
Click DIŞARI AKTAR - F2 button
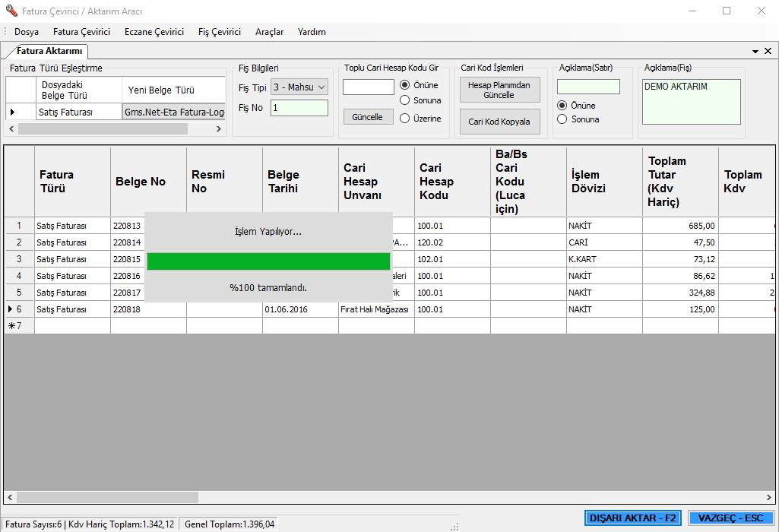[x=632, y=518]
